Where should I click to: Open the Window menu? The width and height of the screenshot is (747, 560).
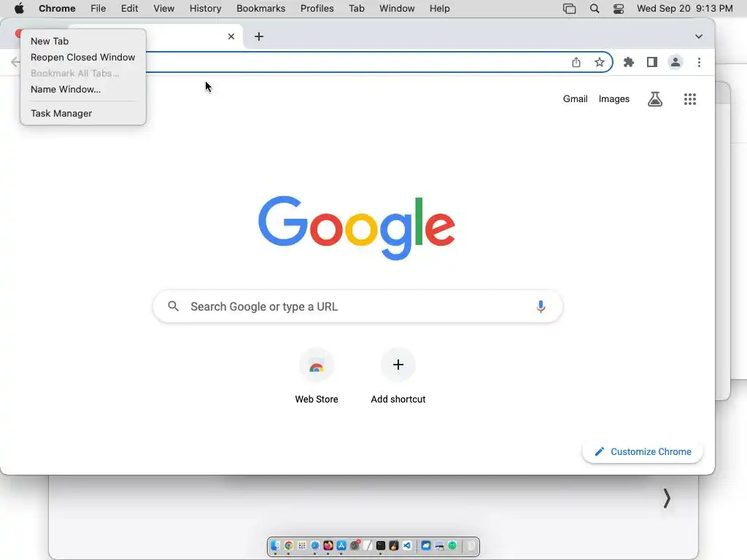pyautogui.click(x=397, y=9)
